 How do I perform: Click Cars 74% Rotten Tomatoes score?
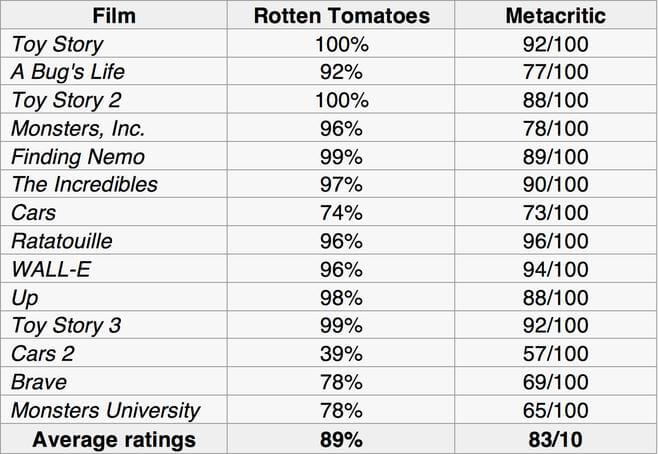pos(341,213)
